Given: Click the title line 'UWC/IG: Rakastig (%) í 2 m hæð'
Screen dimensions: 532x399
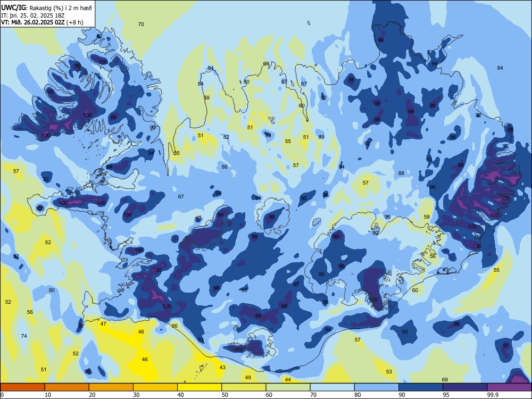Looking at the screenshot, I should coord(46,8).
